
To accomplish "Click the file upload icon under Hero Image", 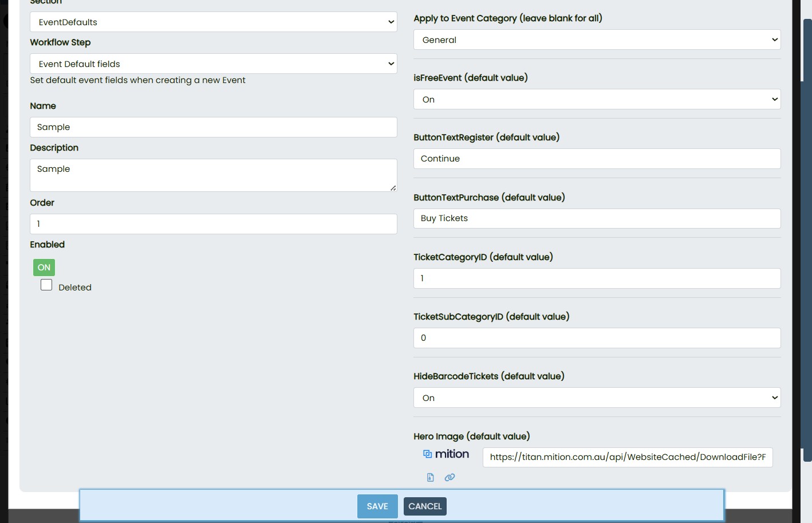I will point(430,477).
